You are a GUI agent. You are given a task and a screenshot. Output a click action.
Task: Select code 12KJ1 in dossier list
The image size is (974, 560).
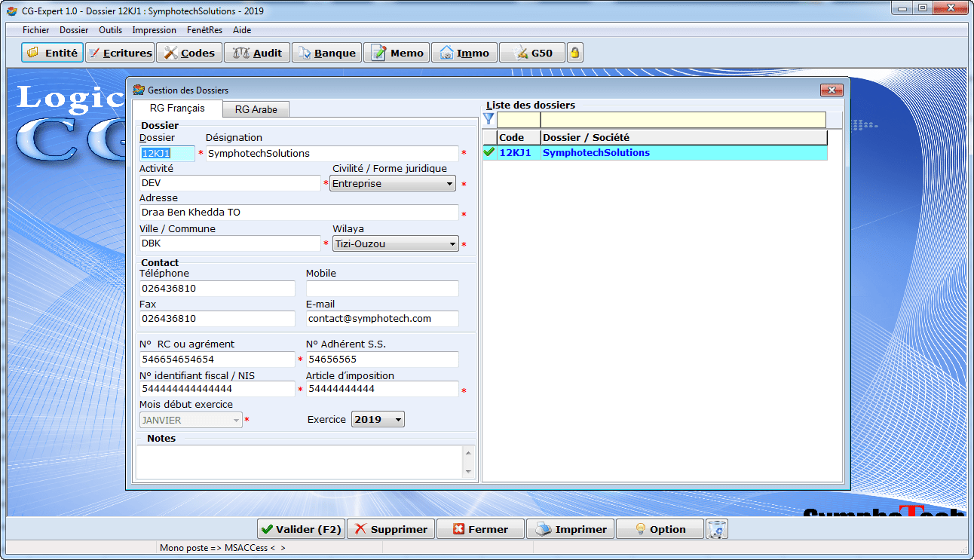click(515, 153)
